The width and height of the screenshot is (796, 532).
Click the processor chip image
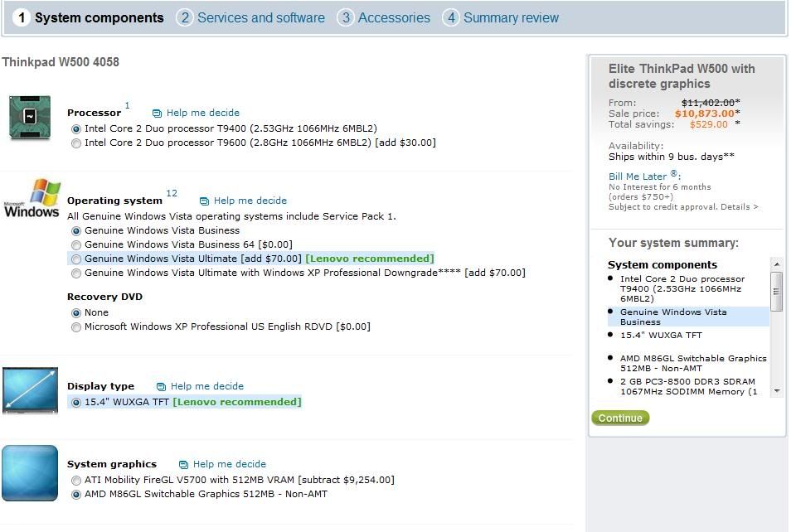[30, 117]
